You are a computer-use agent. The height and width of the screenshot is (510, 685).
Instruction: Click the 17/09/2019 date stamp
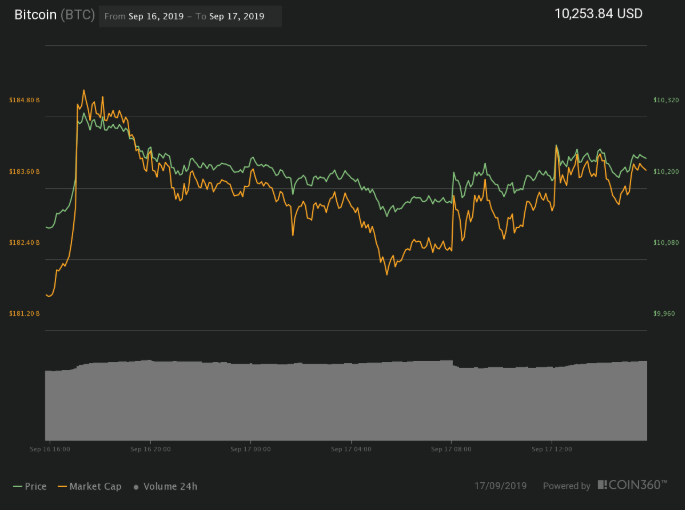pos(501,486)
